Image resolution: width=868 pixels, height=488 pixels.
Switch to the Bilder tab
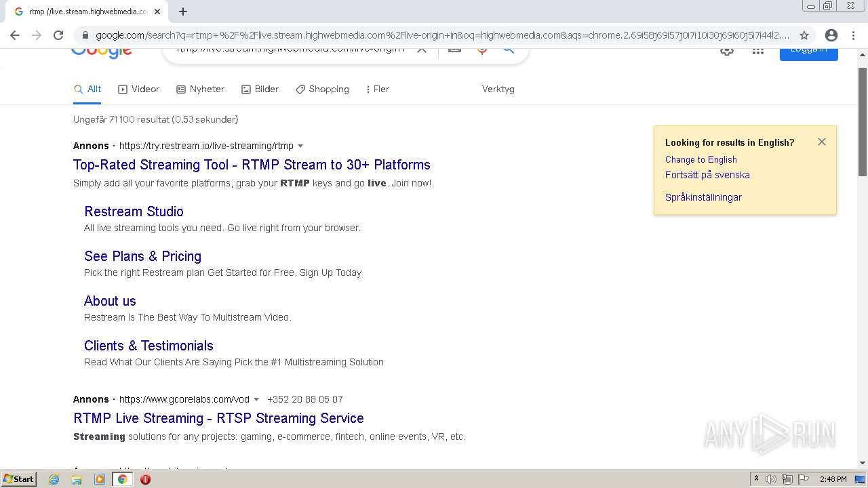(x=260, y=89)
